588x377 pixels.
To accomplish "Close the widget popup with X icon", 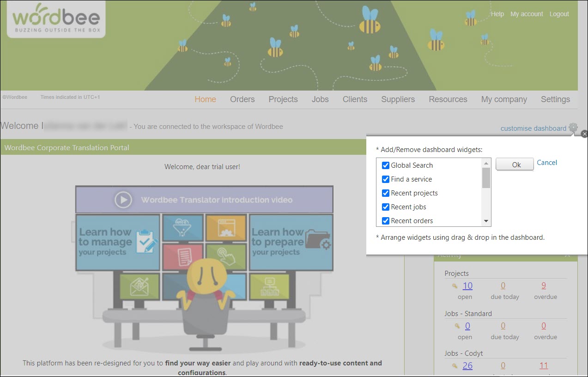I will [x=584, y=134].
